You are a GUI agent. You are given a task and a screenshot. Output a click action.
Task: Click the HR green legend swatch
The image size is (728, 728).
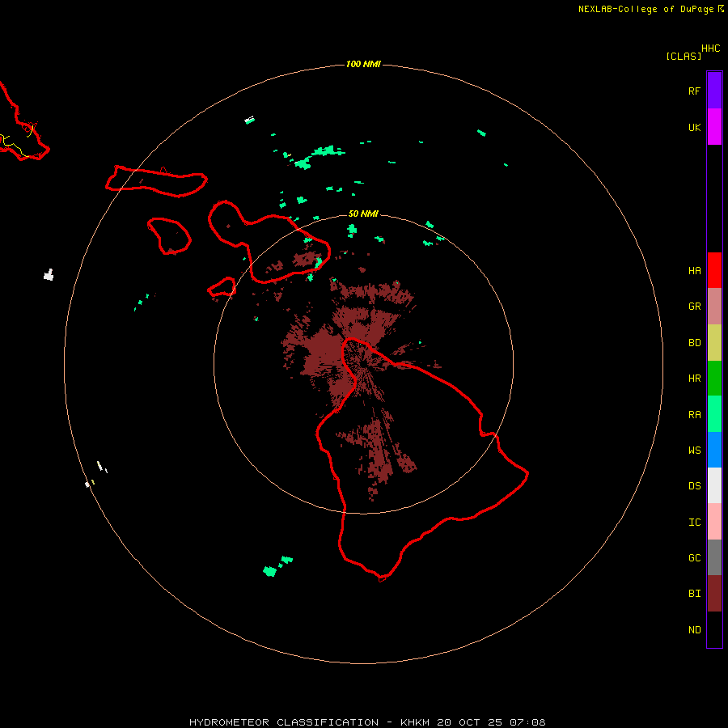[x=714, y=378]
